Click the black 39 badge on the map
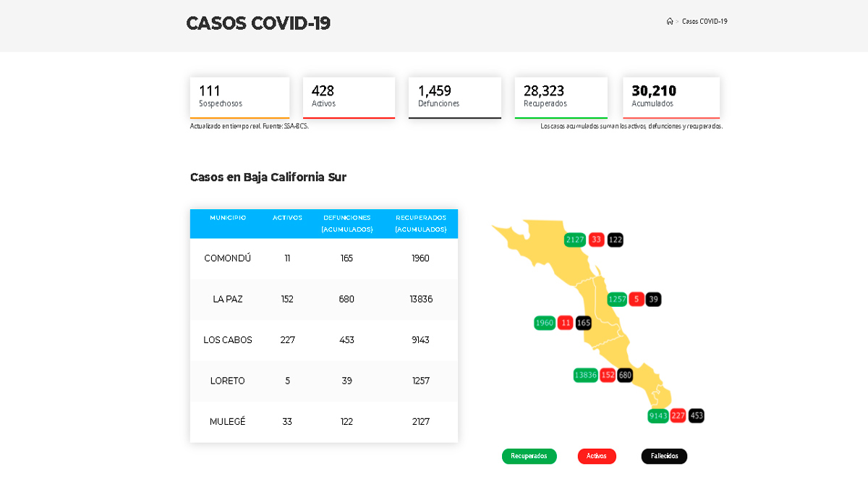The image size is (868, 482). [x=653, y=298]
